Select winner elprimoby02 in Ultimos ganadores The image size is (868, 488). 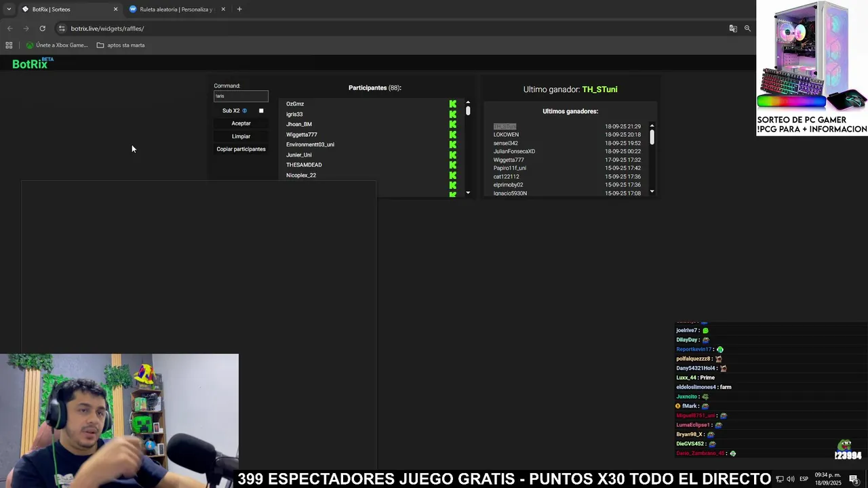(508, 184)
